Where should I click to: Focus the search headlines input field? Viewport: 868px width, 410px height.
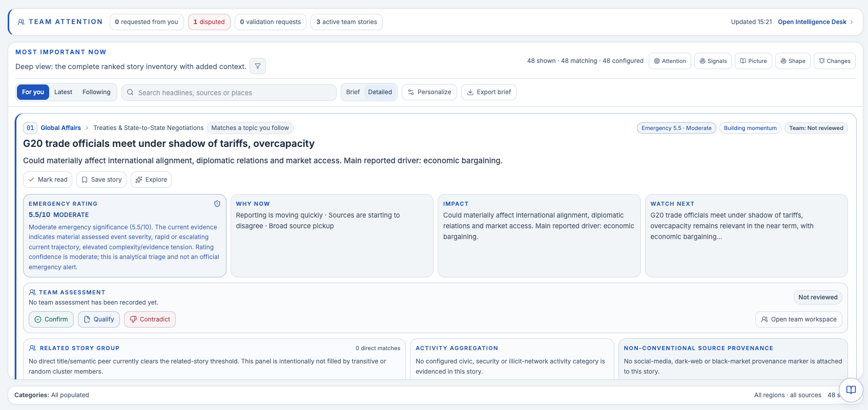pyautogui.click(x=229, y=93)
